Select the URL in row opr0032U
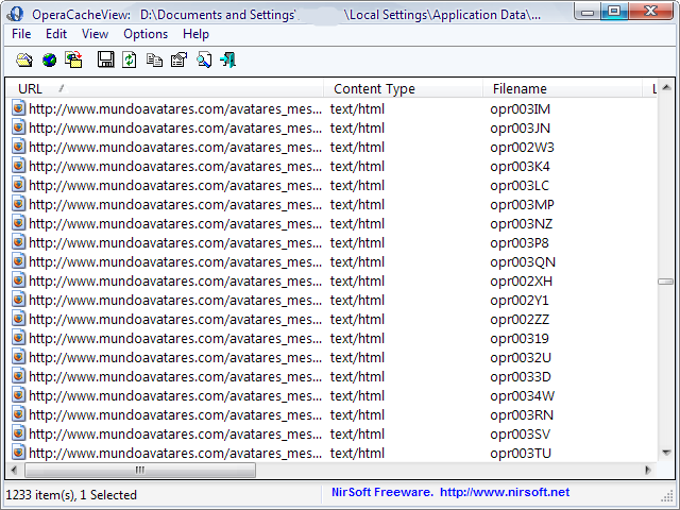 (176, 357)
